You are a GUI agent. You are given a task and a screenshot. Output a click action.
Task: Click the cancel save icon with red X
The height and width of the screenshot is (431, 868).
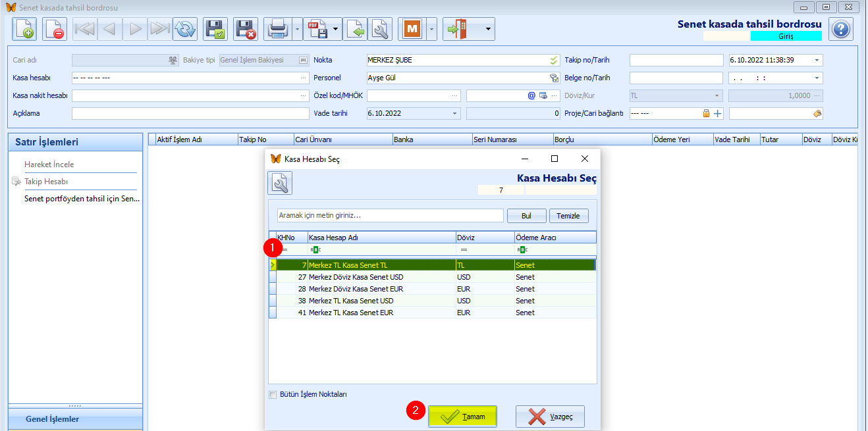pyautogui.click(x=246, y=29)
